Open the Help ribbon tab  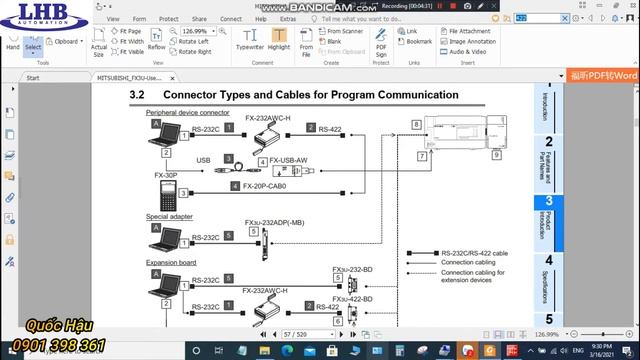[x=261, y=19]
